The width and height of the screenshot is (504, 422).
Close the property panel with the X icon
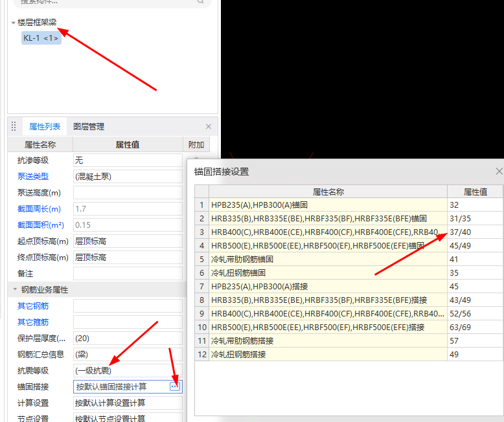(x=209, y=127)
